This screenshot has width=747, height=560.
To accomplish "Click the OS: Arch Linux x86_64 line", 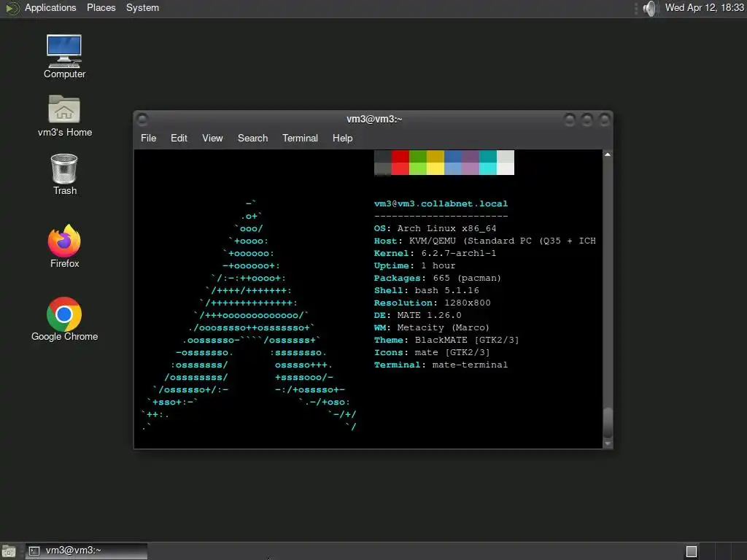I will tap(435, 228).
